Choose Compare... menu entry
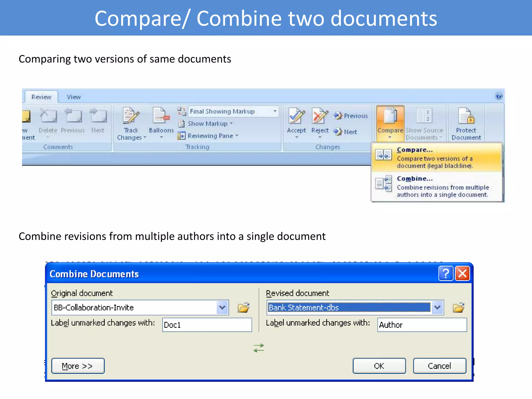Screen dimensions: 532x399 [437, 157]
